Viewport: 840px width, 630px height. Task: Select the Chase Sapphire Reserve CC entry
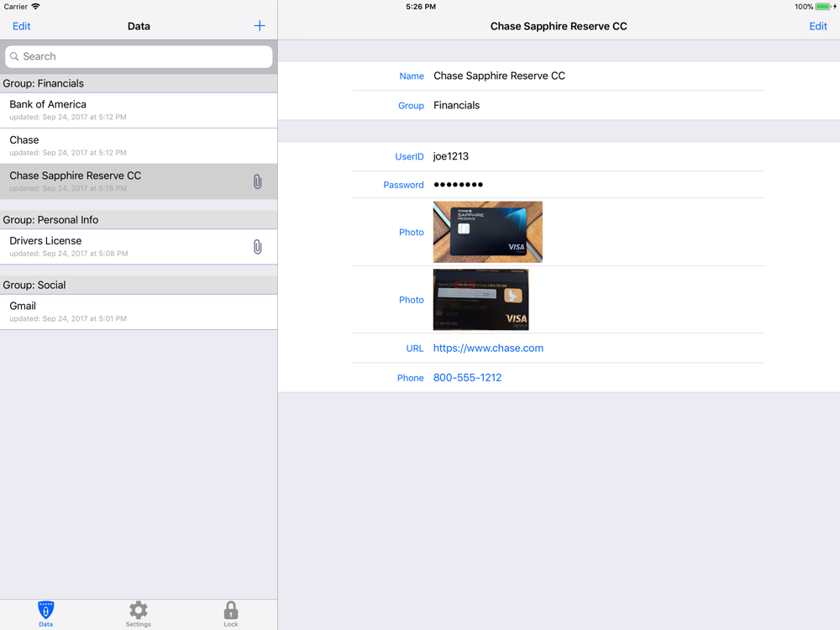click(x=139, y=181)
